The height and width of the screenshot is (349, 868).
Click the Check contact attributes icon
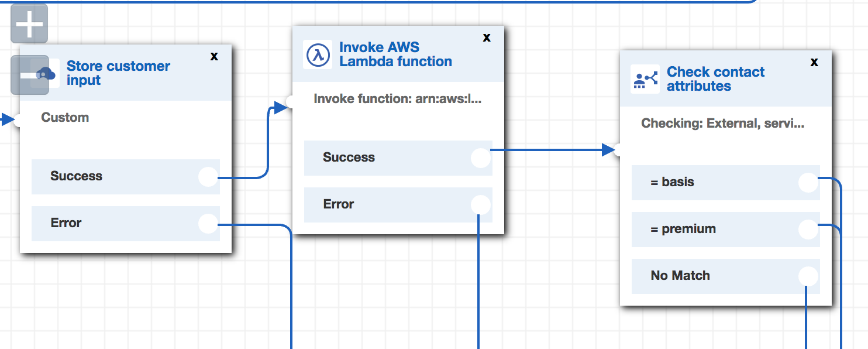(645, 79)
